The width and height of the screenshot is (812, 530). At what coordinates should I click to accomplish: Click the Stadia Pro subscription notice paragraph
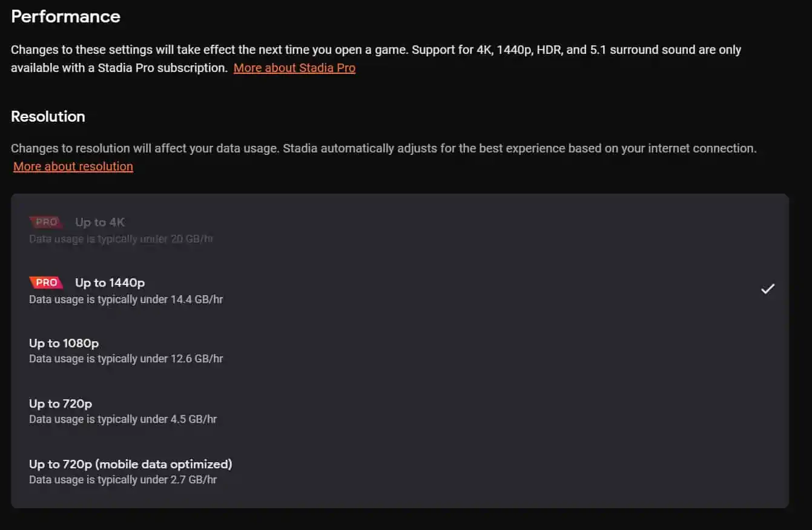[x=376, y=59]
